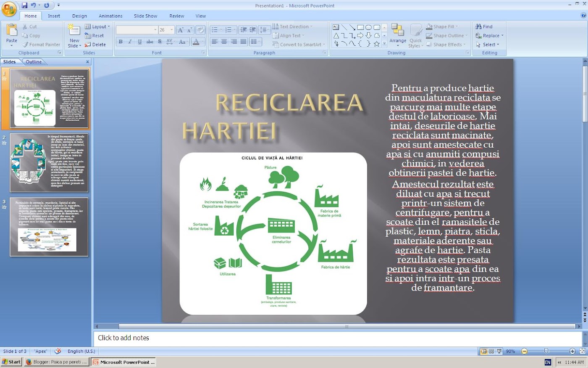
Task: Open the font size dropdown showing 26
Action: (171, 30)
